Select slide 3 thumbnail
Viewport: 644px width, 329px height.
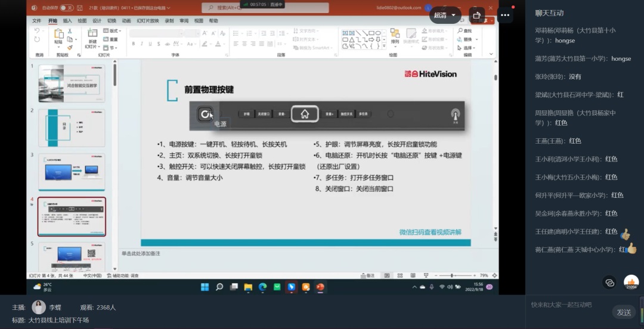tap(72, 172)
